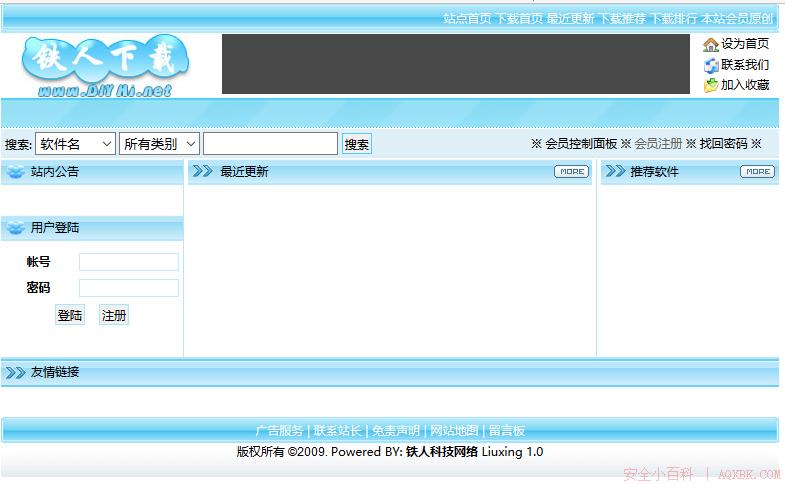The height and width of the screenshot is (484, 785).
Task: Click the icon beside 联系我们
Action: coord(711,66)
